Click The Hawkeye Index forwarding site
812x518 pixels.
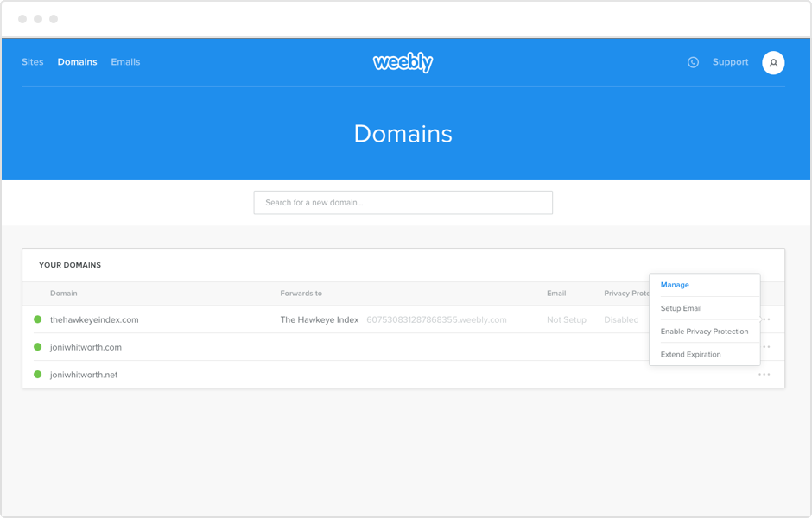pos(319,319)
